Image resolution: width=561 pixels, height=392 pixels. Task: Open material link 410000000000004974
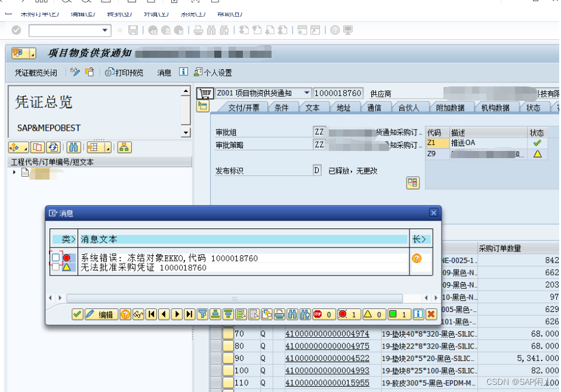pos(327,334)
